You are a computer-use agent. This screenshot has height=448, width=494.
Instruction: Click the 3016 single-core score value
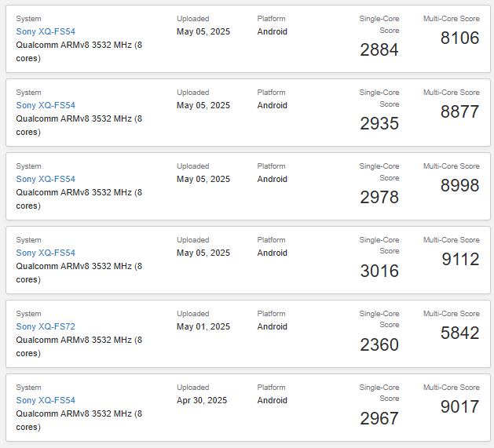(x=379, y=271)
